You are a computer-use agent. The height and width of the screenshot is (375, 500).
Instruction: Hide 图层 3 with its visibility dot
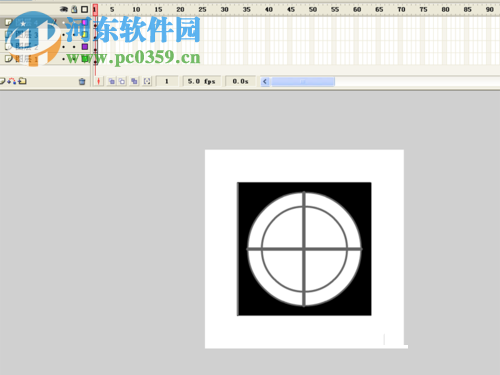pos(64,34)
